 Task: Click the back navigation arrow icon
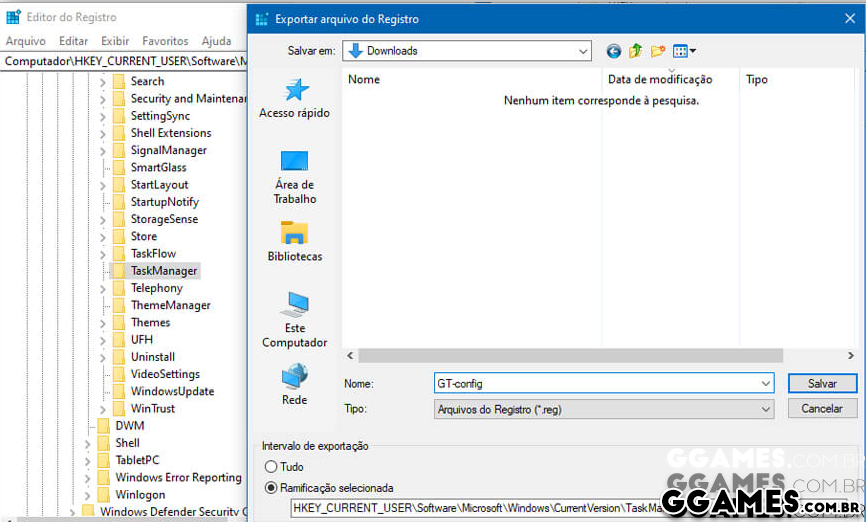point(613,51)
